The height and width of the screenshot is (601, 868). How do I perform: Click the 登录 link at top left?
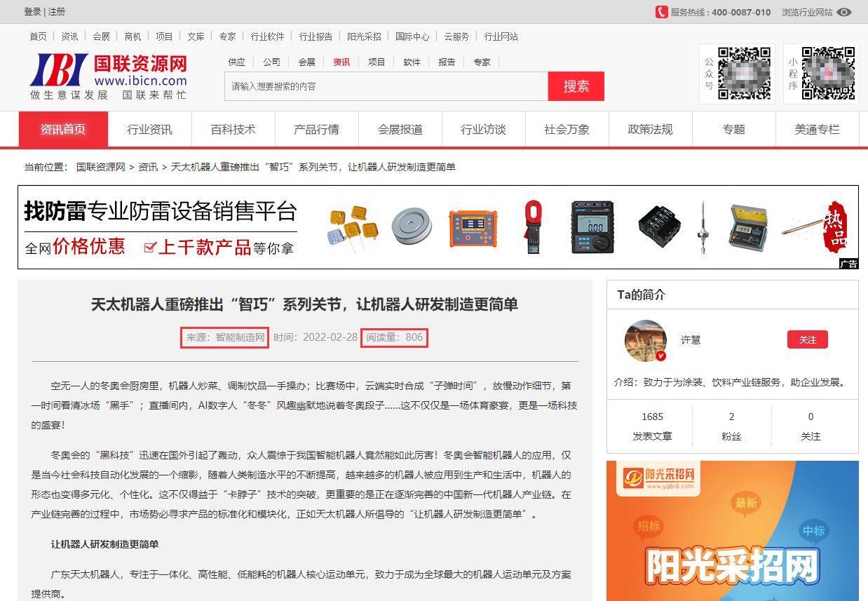pyautogui.click(x=32, y=12)
